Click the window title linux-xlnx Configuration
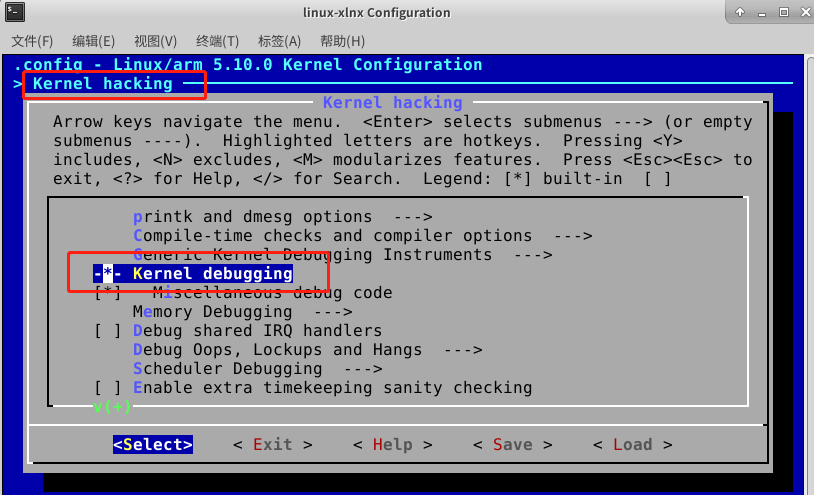Image resolution: width=814 pixels, height=495 pixels. 377,12
